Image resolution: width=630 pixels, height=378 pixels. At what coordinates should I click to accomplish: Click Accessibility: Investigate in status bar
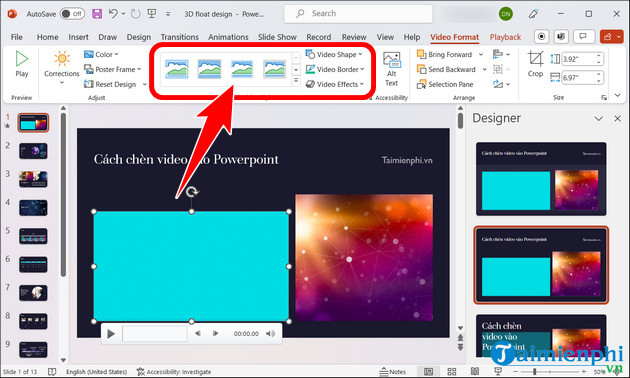[x=174, y=372]
